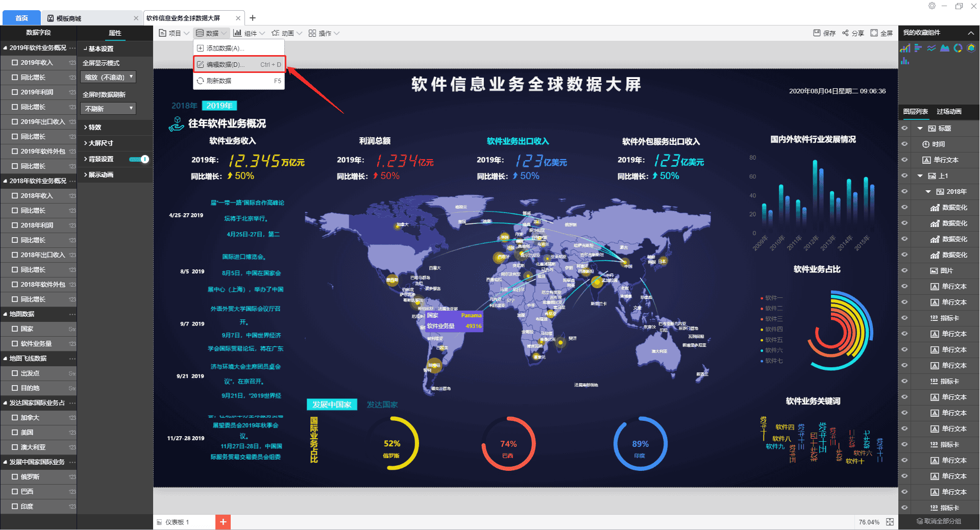
Task: Click the three-dot menu of 发展中国家国际业务
Action: coord(72,462)
